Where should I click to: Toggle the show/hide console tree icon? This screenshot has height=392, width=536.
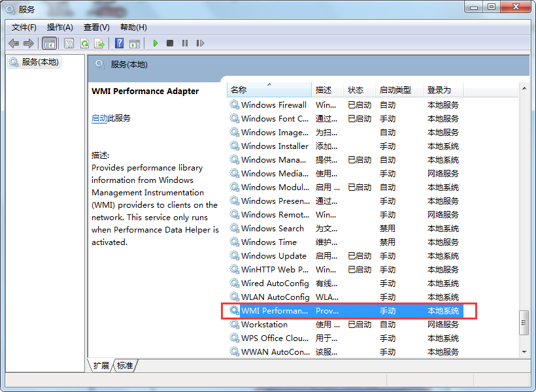point(49,43)
